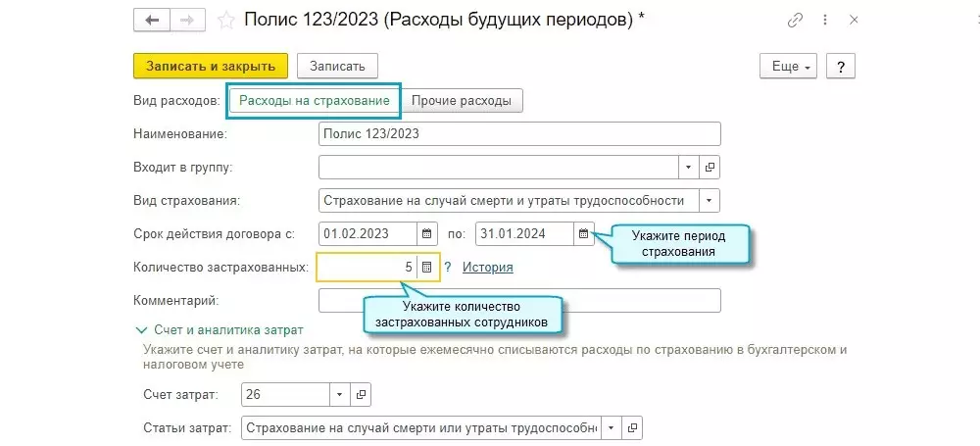Open calendar for contract end date
Screen dimensions: 980x446
[583, 234]
